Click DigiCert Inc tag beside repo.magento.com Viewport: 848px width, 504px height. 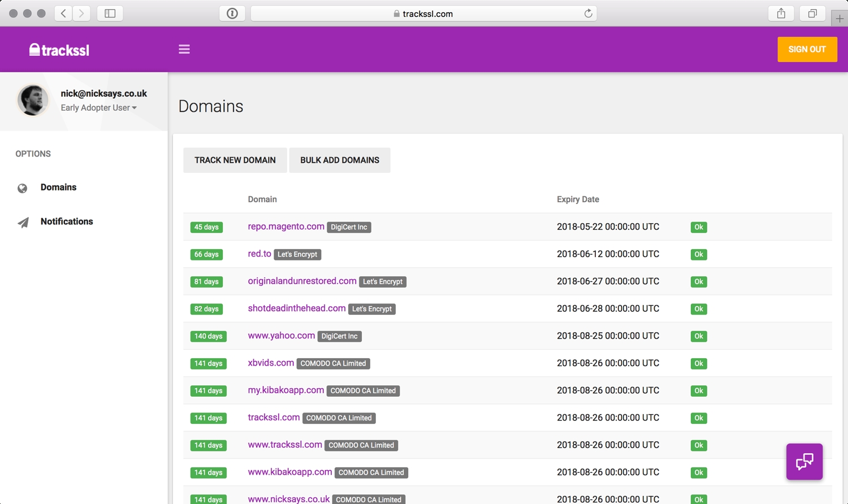point(349,227)
